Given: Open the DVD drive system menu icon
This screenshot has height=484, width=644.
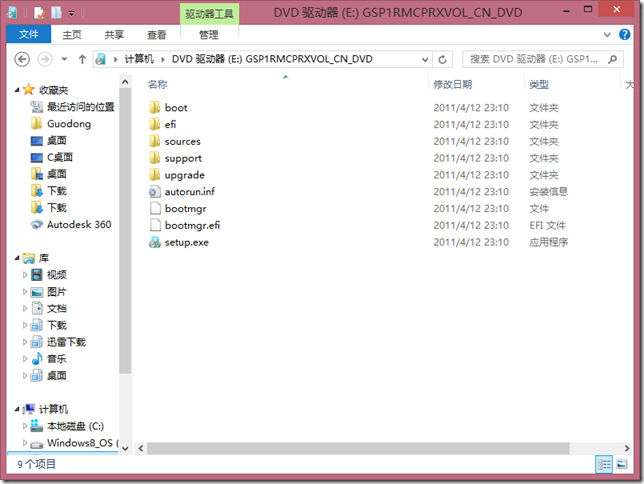Looking at the screenshot, I should click(x=12, y=13).
